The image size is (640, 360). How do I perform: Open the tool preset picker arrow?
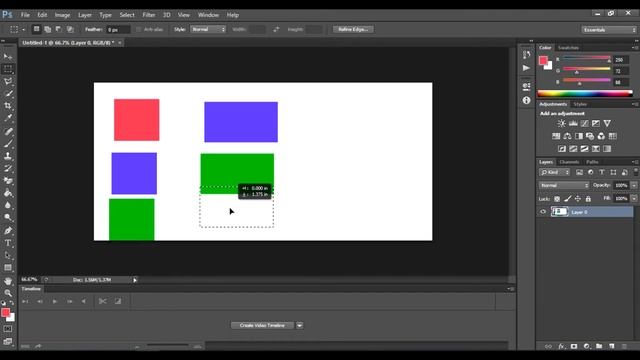click(23, 29)
